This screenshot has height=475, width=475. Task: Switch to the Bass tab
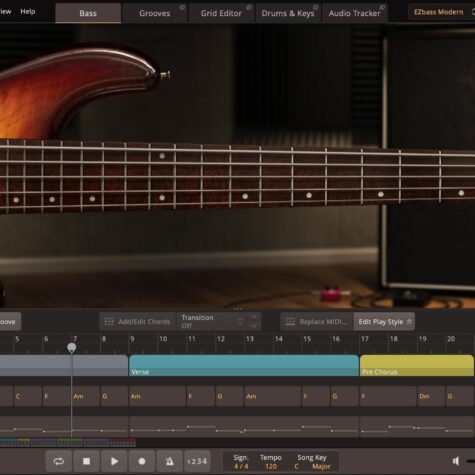point(88,13)
